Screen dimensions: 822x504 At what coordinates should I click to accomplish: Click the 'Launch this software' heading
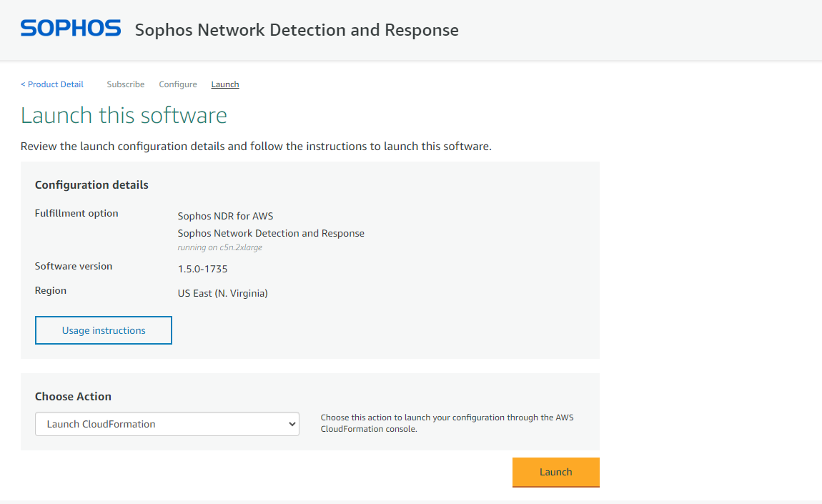124,115
